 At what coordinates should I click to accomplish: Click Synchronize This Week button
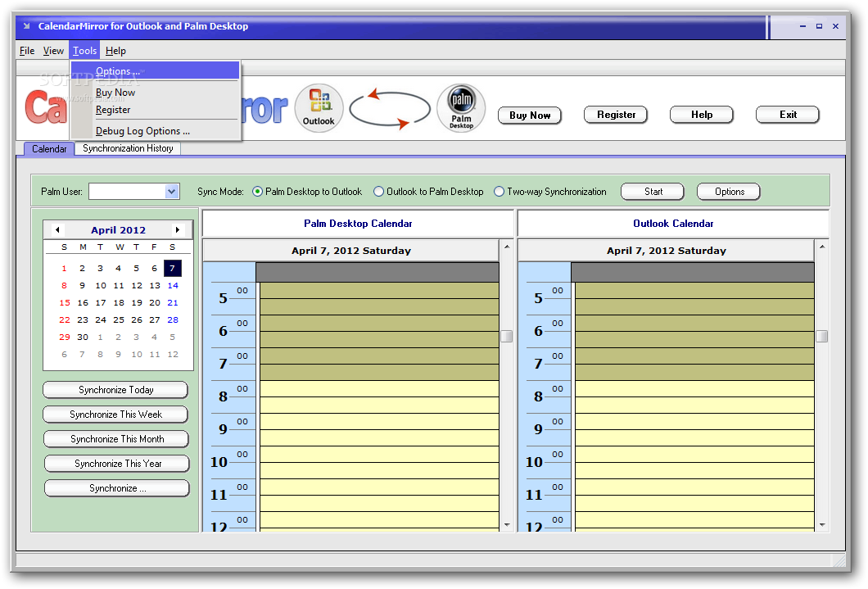click(115, 415)
